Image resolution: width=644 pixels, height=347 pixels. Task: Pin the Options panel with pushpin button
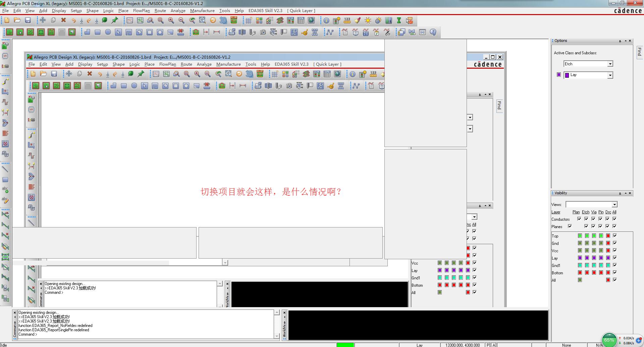620,41
